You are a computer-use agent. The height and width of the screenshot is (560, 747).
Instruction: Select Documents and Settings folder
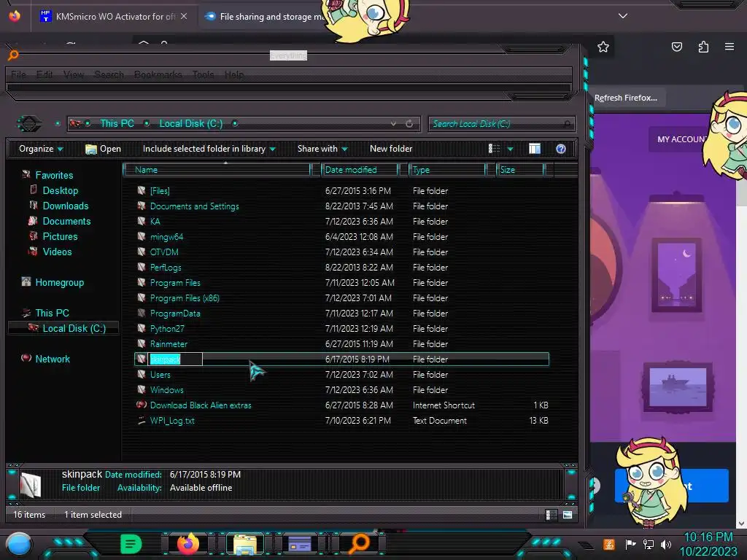(x=194, y=206)
